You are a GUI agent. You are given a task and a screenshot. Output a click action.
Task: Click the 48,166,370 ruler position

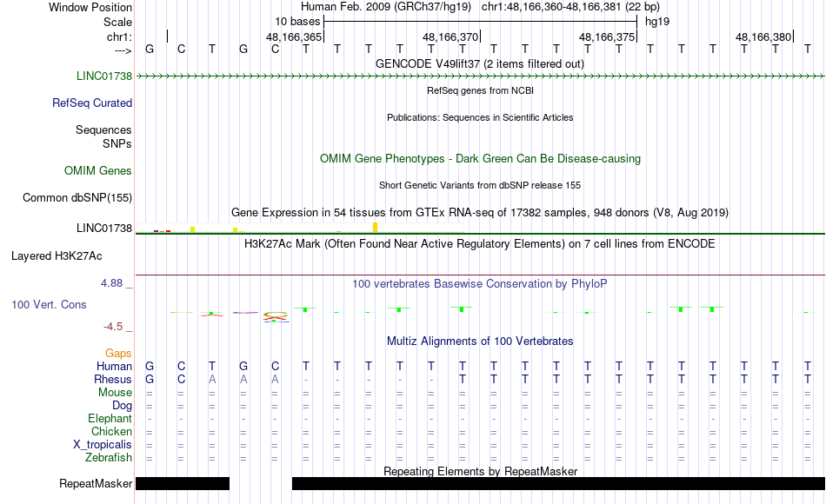click(450, 36)
